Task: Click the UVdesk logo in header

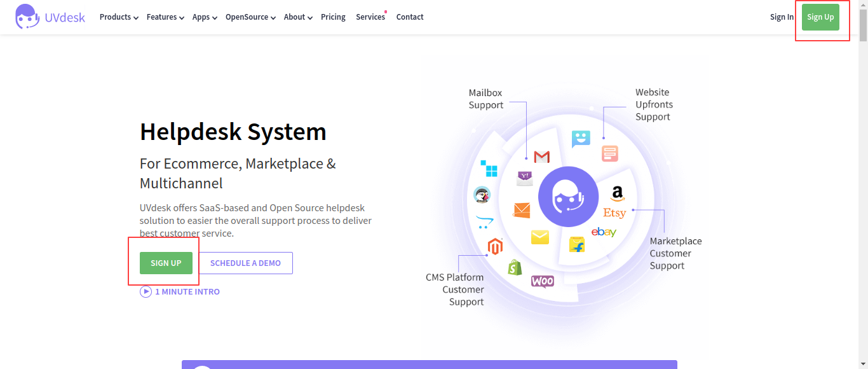Action: coord(50,17)
